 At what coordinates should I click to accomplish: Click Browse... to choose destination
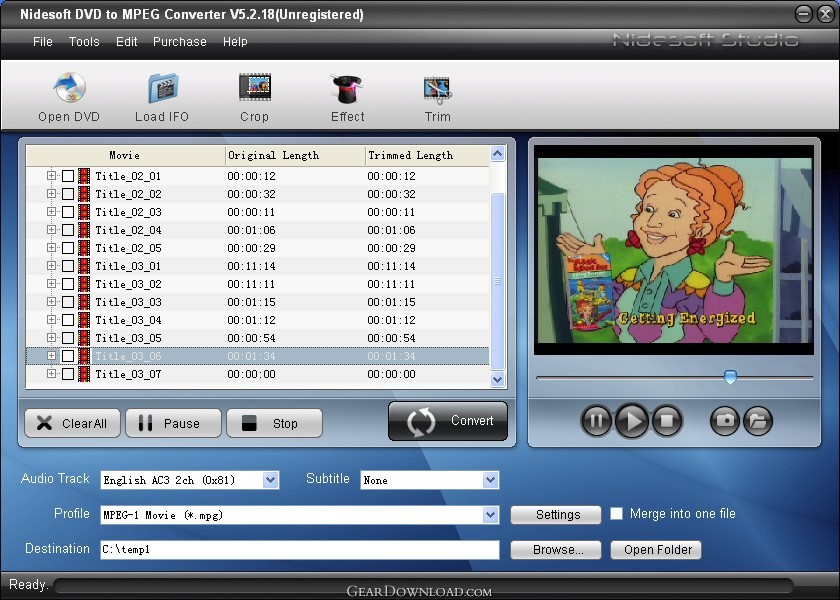point(556,550)
